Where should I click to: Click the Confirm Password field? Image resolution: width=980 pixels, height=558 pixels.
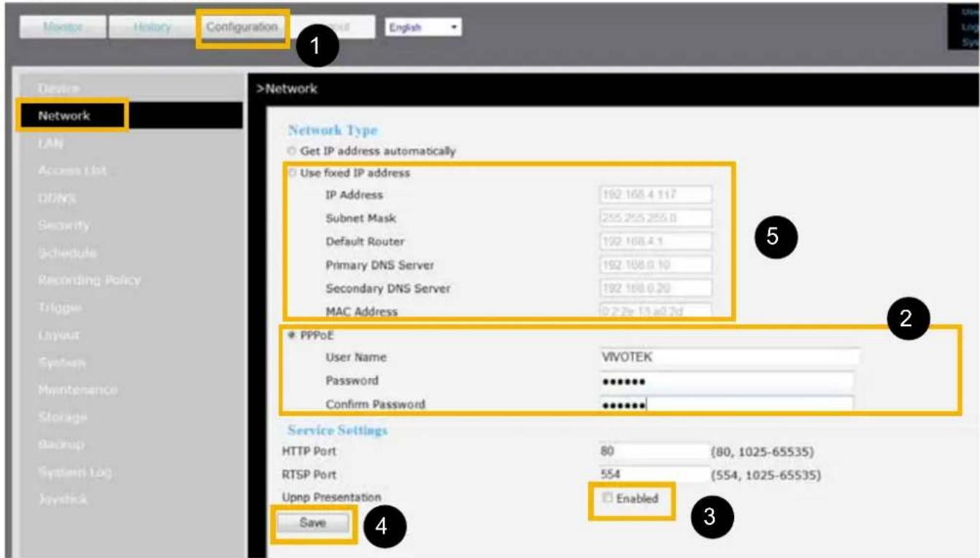click(x=726, y=404)
